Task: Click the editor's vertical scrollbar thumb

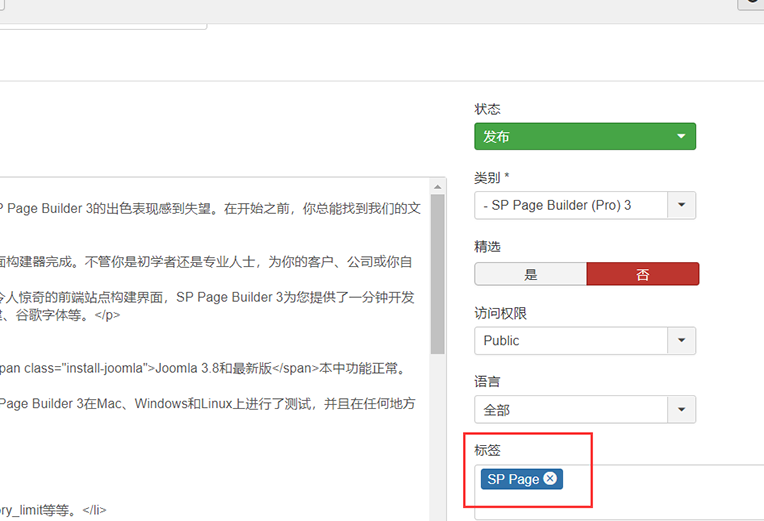Action: (x=437, y=270)
